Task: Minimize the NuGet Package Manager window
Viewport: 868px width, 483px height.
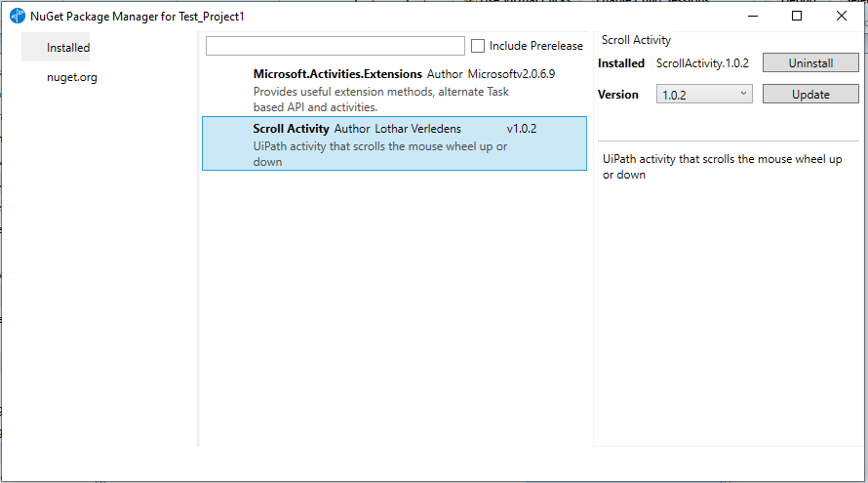Action: (753, 16)
